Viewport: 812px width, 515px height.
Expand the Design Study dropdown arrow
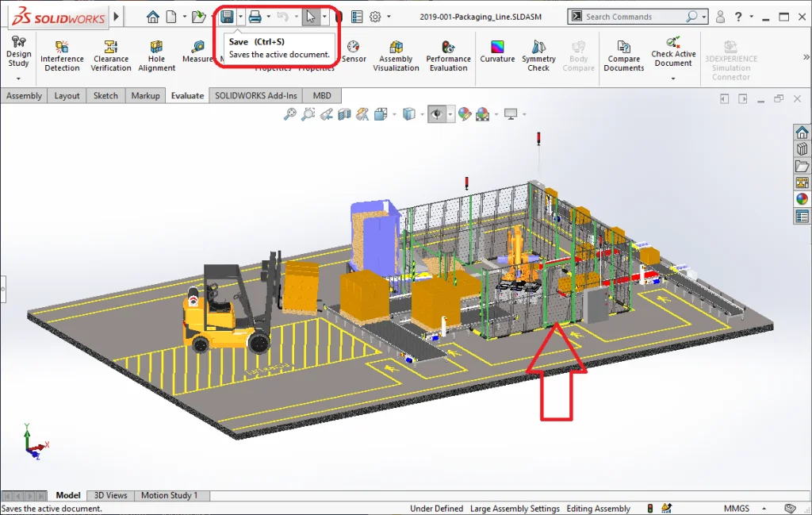(18, 79)
